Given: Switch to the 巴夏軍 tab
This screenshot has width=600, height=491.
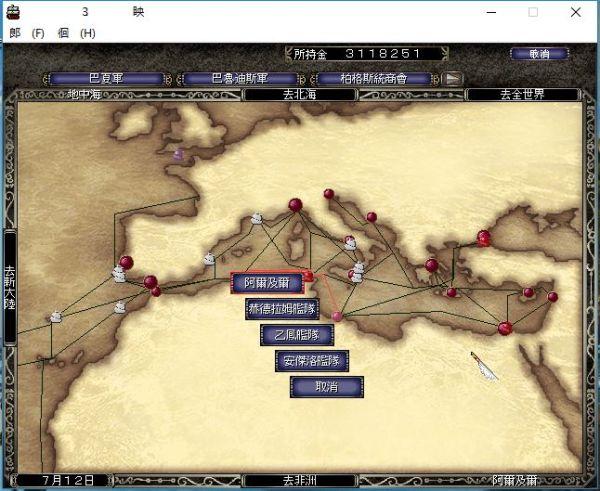Looking at the screenshot, I should 106,79.
